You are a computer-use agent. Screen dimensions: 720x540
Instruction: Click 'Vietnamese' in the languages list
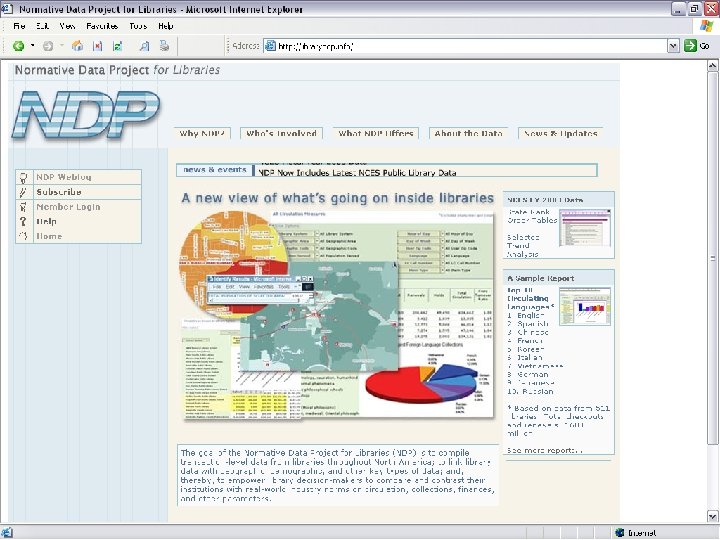540,366
